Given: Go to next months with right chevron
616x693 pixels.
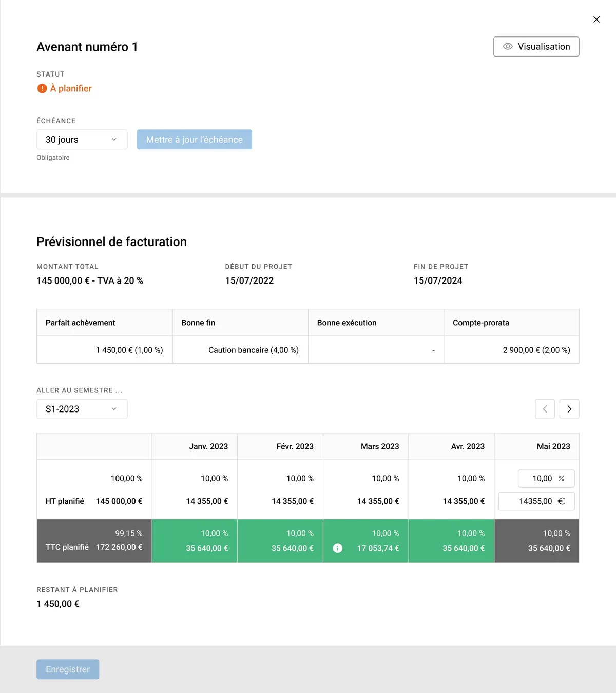Looking at the screenshot, I should [x=569, y=409].
